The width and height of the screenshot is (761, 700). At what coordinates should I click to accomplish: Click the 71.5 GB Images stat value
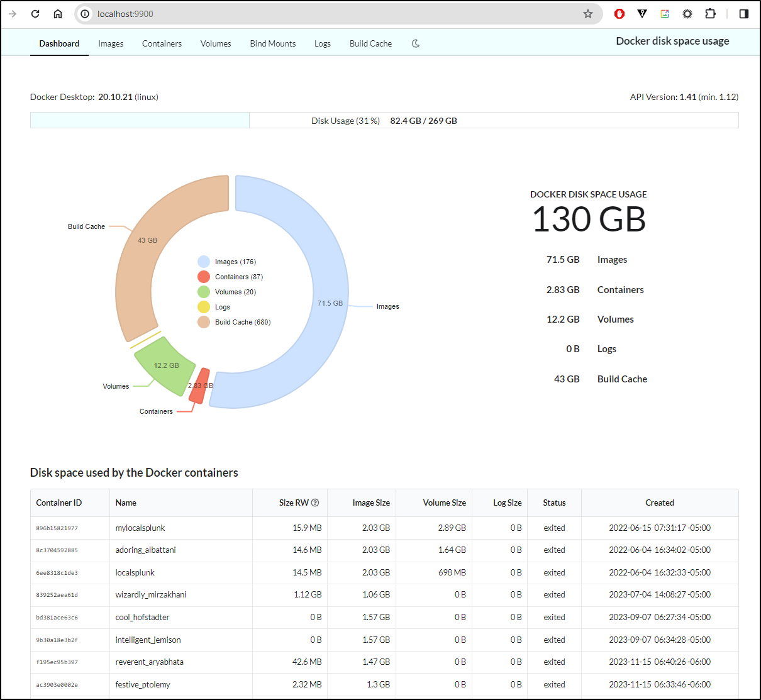pyautogui.click(x=563, y=260)
